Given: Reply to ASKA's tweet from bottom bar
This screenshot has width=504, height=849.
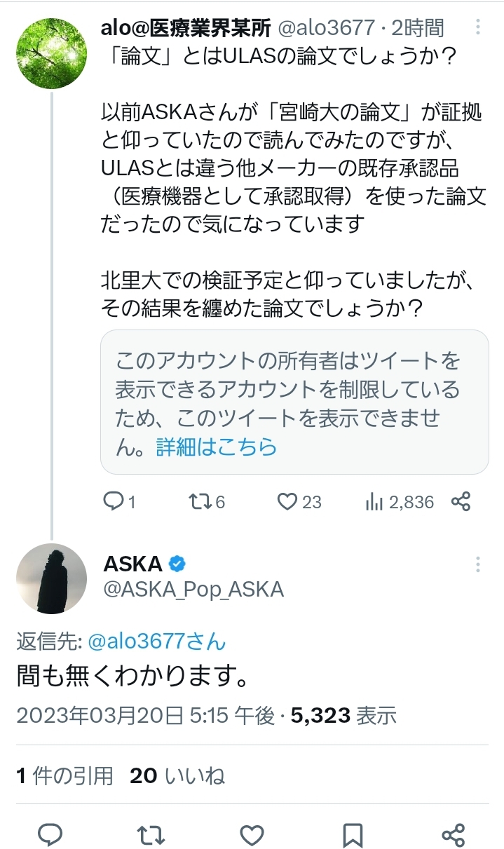Looking at the screenshot, I should [50, 834].
